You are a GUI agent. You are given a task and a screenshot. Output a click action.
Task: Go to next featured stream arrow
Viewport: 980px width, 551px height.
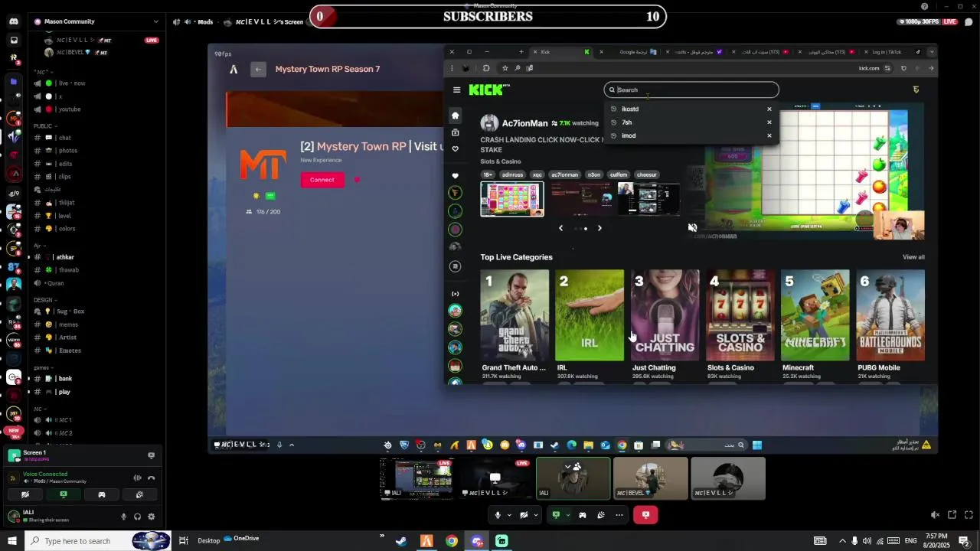tap(599, 228)
